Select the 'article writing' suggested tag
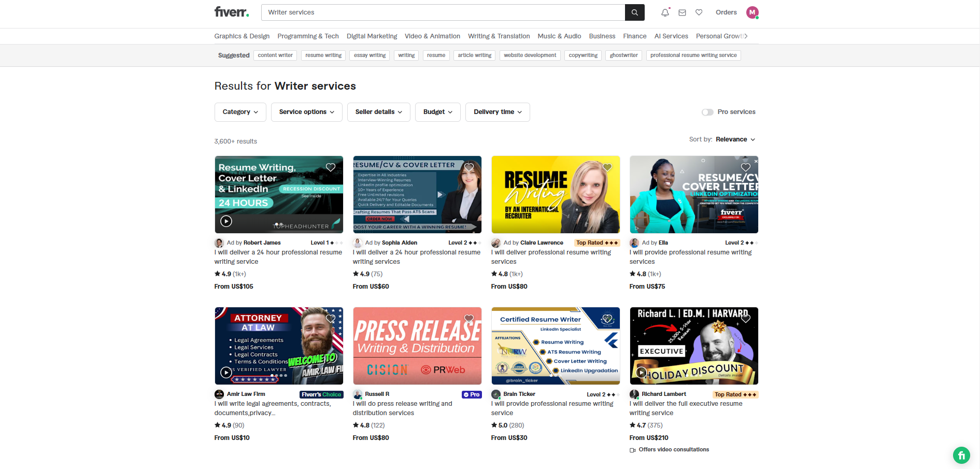The height and width of the screenshot is (469, 980). (475, 55)
